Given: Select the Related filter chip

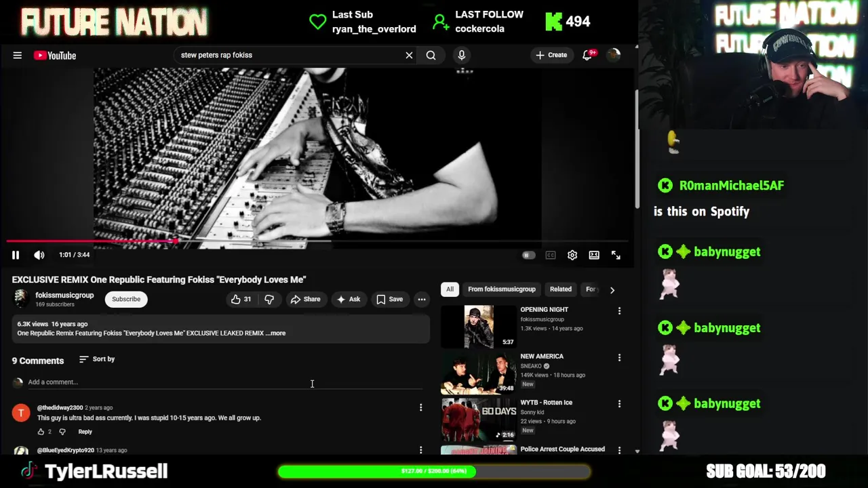Looking at the screenshot, I should click(561, 289).
